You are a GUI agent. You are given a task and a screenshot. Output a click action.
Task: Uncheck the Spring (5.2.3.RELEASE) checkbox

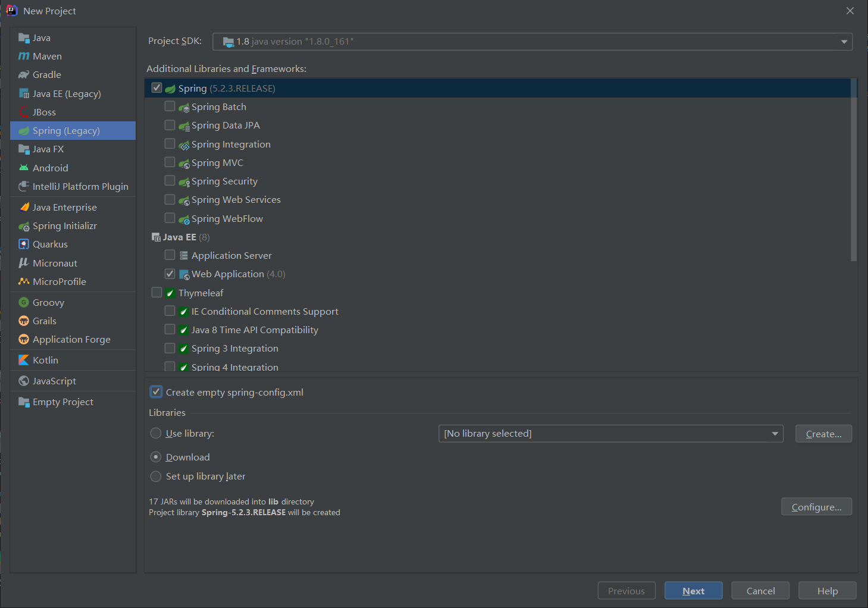click(157, 88)
